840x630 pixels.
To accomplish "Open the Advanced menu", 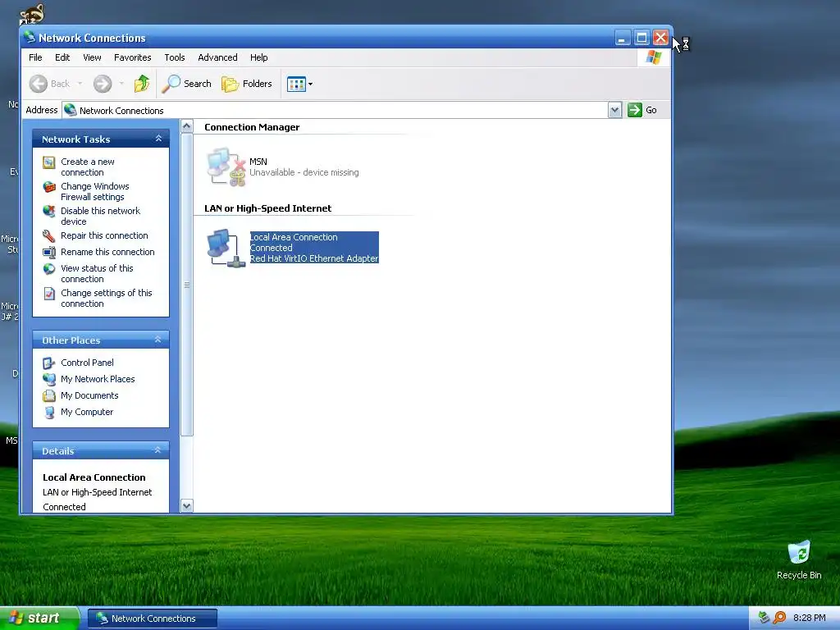I will pos(217,57).
